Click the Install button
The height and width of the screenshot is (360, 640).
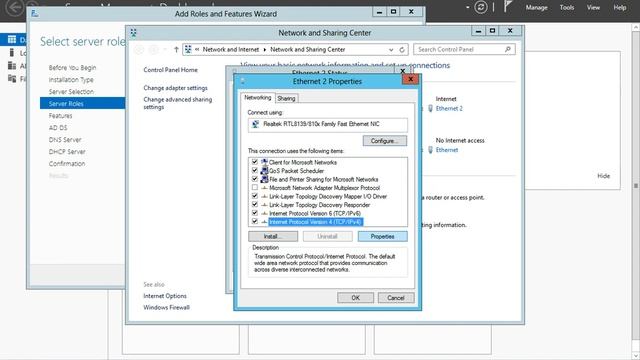[x=273, y=236]
